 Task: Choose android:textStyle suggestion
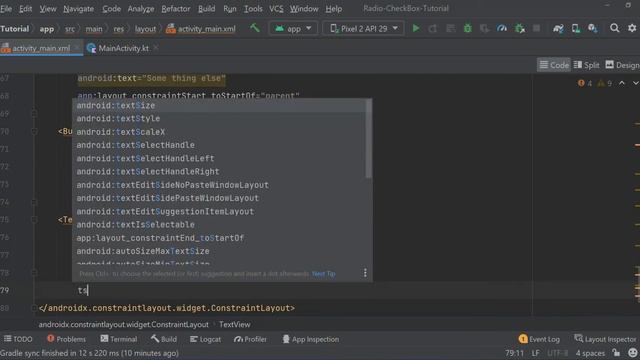[220, 118]
